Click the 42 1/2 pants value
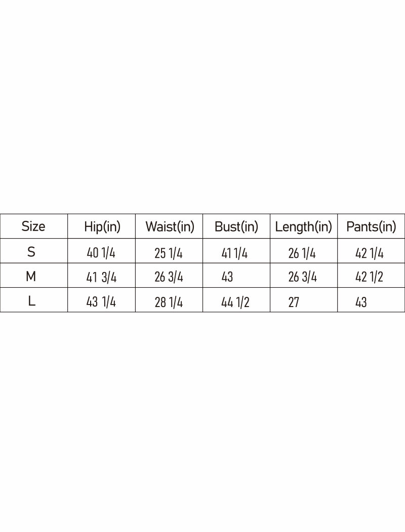Screen dimensions: 405x532 point(369,277)
